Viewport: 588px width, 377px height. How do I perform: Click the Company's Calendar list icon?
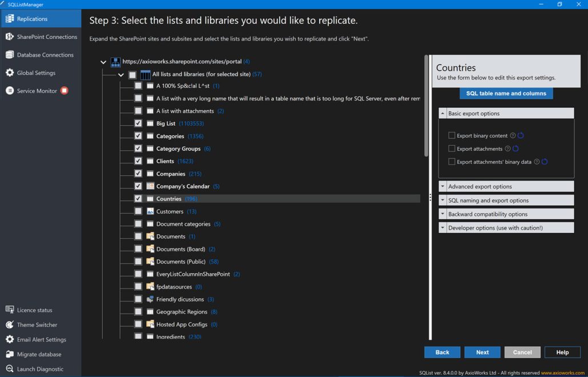[x=150, y=186]
